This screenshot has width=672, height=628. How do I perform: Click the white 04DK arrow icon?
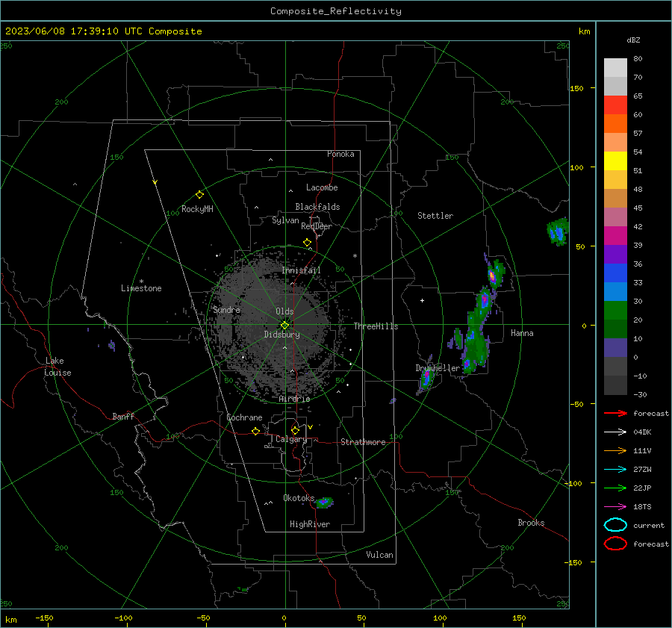(x=615, y=432)
